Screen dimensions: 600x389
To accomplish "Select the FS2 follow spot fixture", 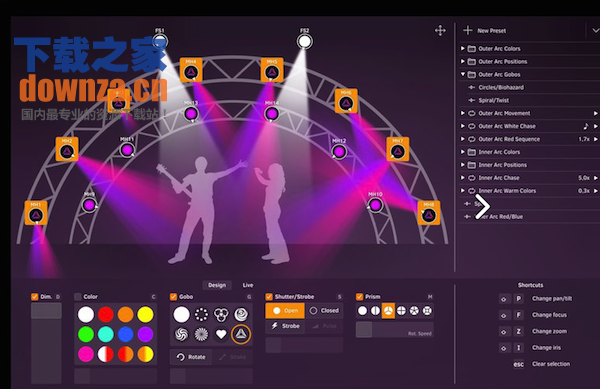I will (x=305, y=41).
